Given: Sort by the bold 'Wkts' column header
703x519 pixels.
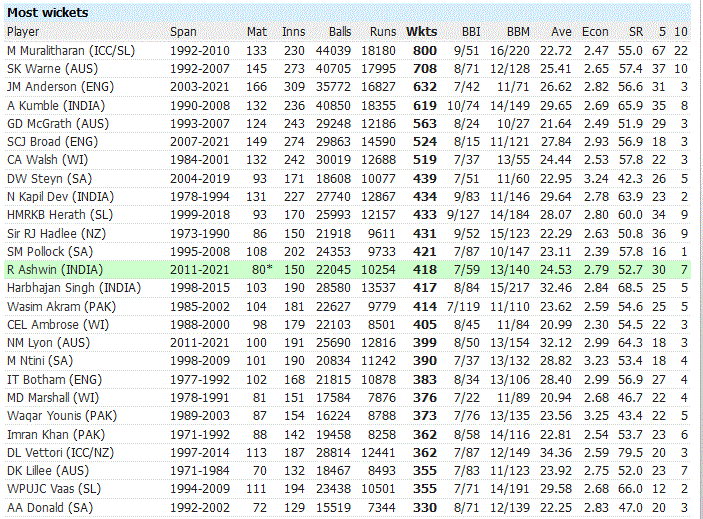Looking at the screenshot, I should pyautogui.click(x=421, y=32).
